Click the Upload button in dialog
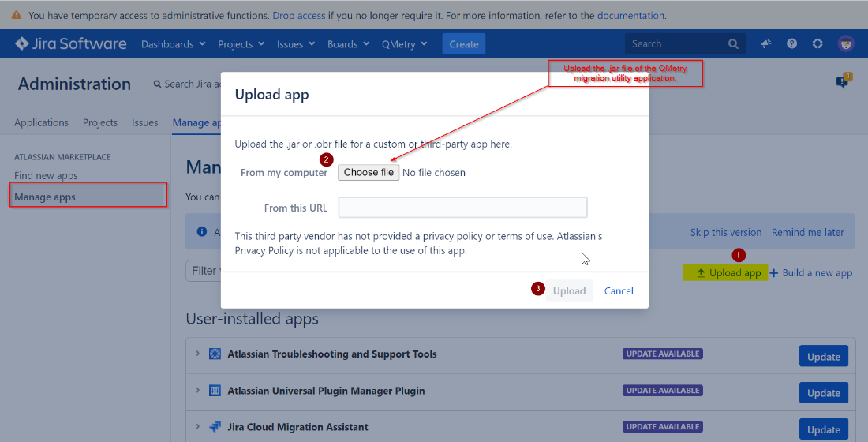Image resolution: width=868 pixels, height=442 pixels. coord(569,290)
